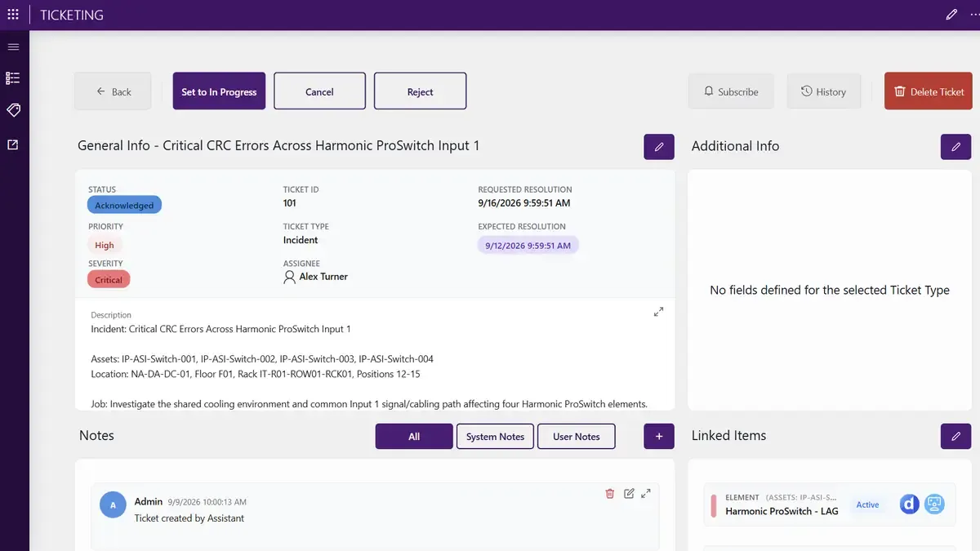Click the Acknowledged status badge
The height and width of the screenshot is (551, 980).
[124, 205]
